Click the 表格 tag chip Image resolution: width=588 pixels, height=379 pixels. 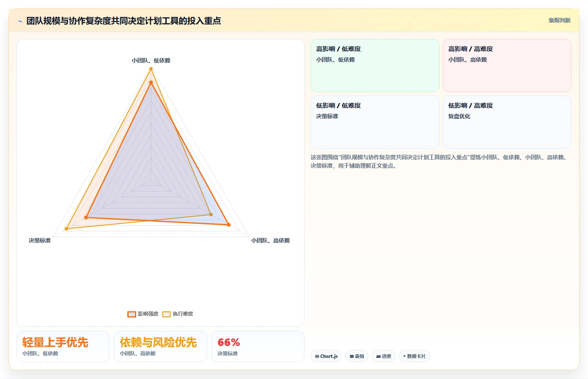[x=357, y=356]
